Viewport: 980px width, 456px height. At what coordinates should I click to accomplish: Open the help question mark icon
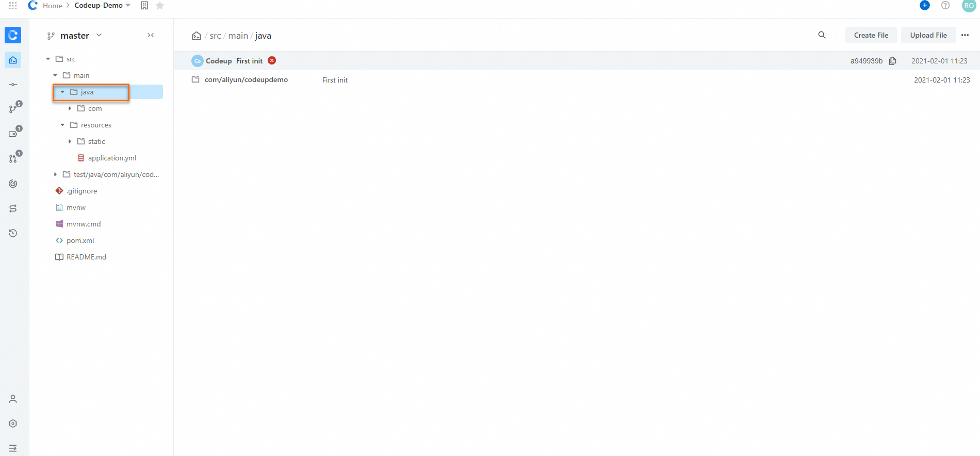coord(945,5)
